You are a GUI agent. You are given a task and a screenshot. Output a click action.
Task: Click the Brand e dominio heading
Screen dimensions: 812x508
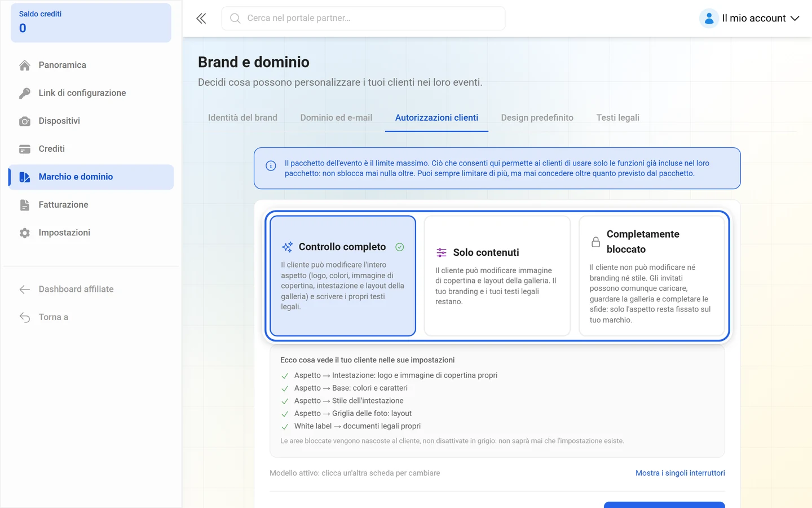254,62
